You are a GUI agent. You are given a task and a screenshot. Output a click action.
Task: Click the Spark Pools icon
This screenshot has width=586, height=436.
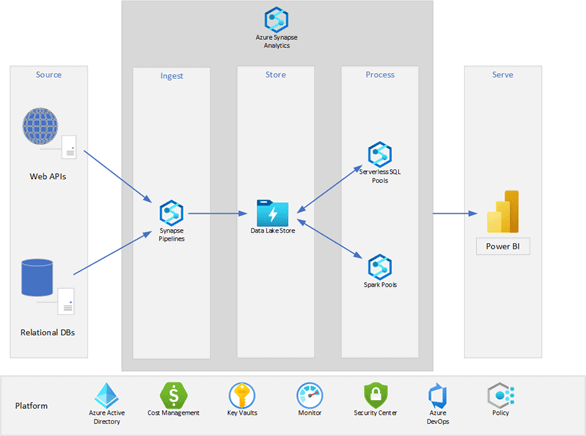pos(380,267)
